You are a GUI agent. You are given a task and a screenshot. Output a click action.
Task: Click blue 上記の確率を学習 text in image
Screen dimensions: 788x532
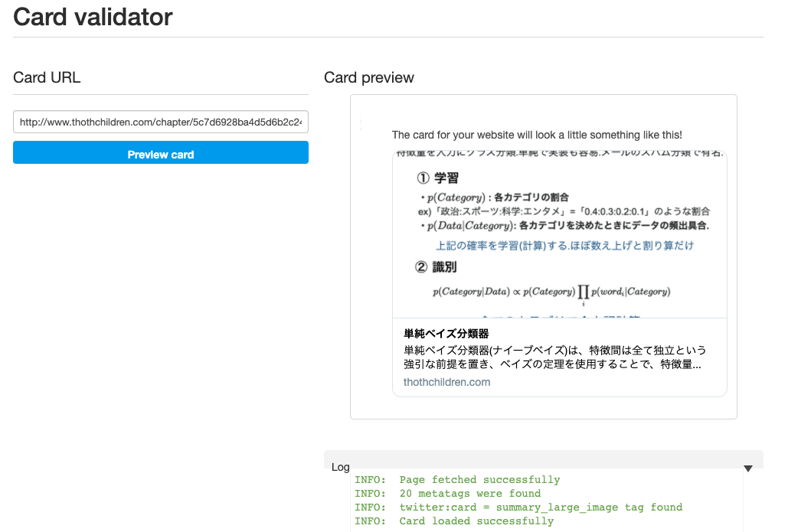click(564, 245)
